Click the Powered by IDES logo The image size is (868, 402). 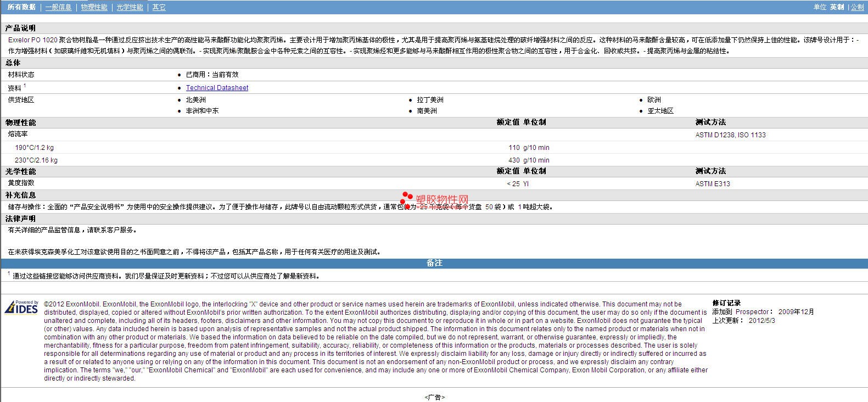[x=21, y=307]
